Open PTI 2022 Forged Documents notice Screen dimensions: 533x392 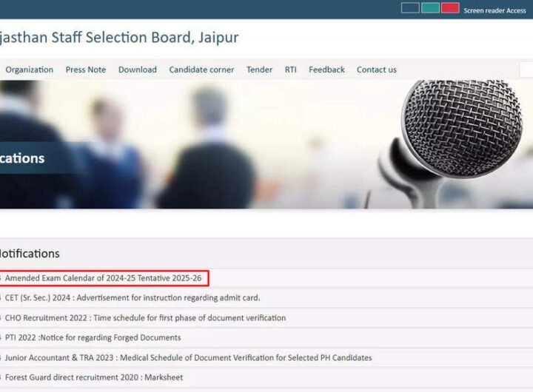pos(93,338)
